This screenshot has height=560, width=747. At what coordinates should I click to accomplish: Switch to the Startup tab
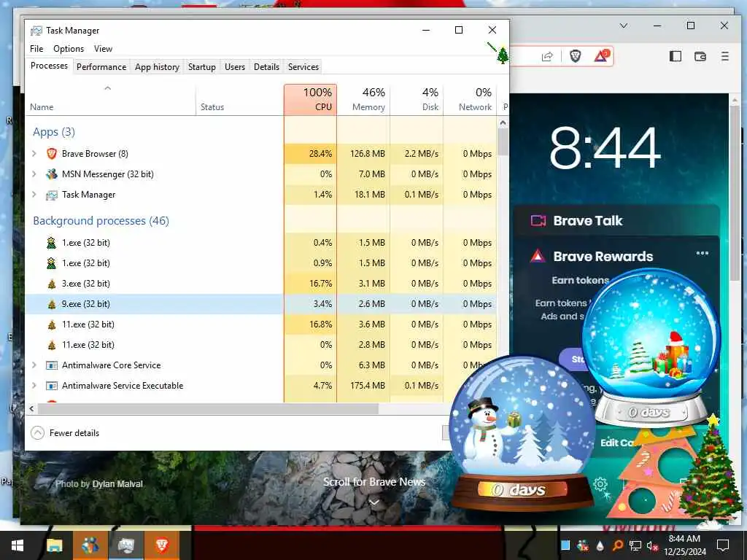[202, 66]
